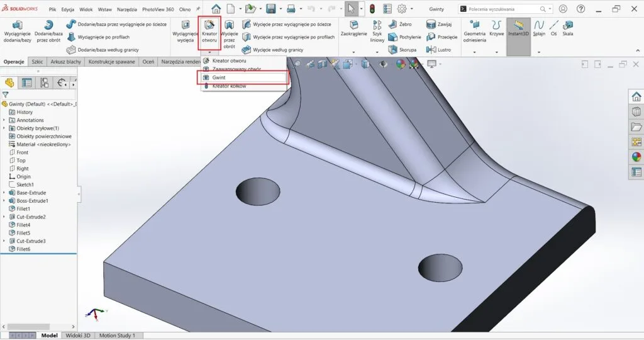Select Wyciągnięcie wycięcia cut extrude tool
644x340 pixels.
coord(186,31)
